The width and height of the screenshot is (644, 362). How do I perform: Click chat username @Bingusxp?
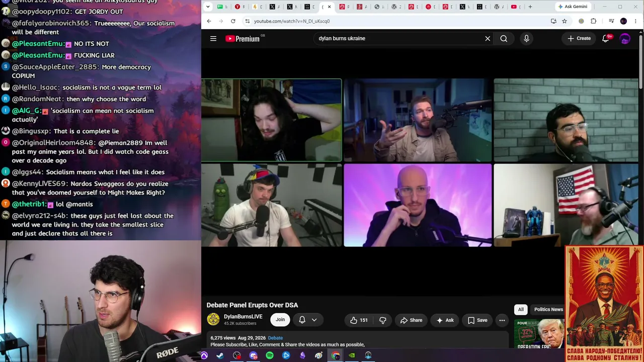31,131
